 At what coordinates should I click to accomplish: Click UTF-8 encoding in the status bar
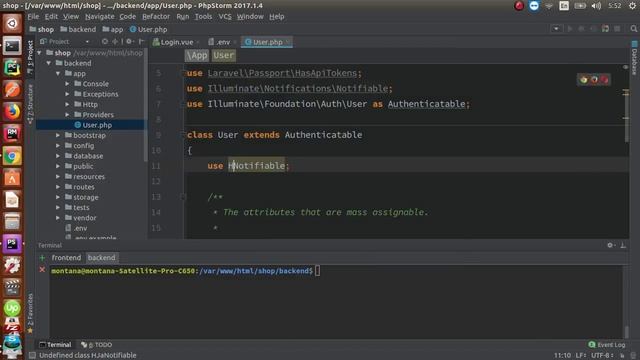[x=602, y=355]
